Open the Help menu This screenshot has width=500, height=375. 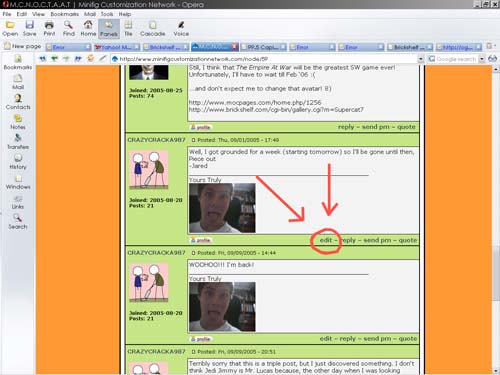point(125,14)
